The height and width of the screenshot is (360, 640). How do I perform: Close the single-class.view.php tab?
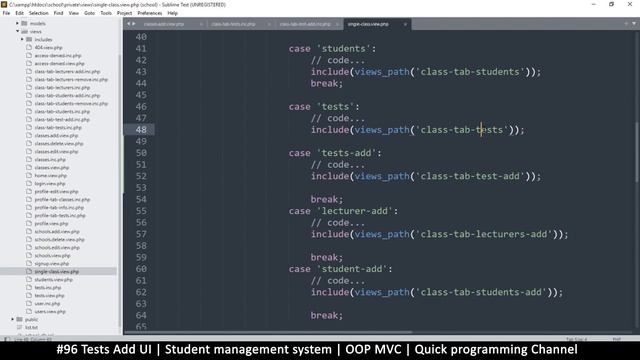[x=405, y=24]
